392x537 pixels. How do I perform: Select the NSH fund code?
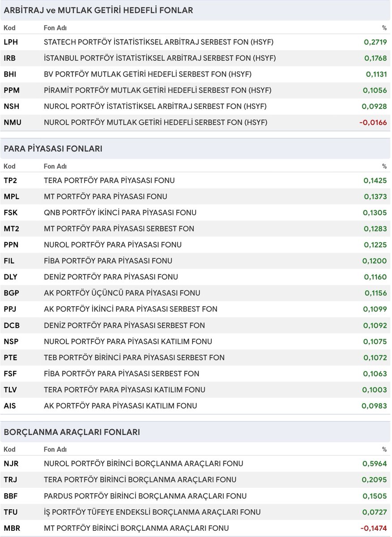coord(11,107)
